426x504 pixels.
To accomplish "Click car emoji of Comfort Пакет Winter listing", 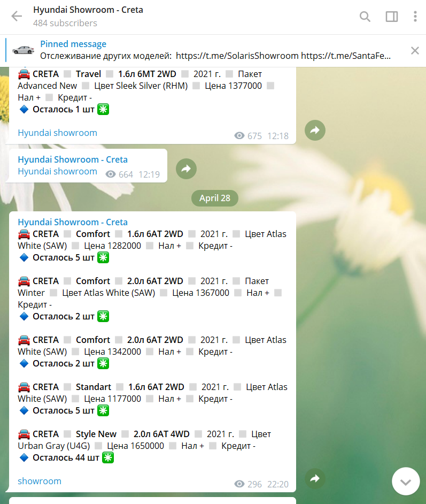I will (24, 281).
